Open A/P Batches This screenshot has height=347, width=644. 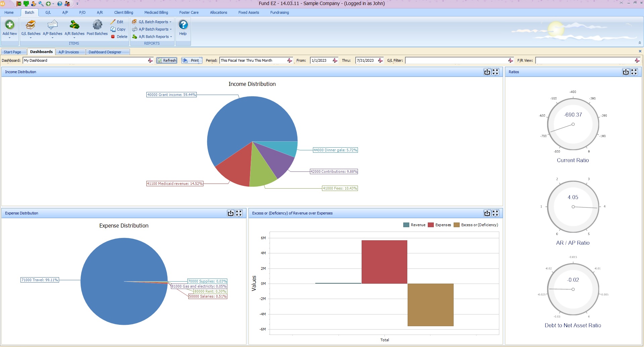click(x=52, y=28)
